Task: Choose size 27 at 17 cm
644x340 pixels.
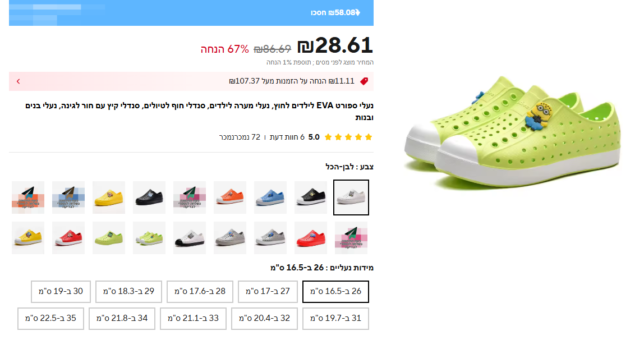Action: (268, 292)
